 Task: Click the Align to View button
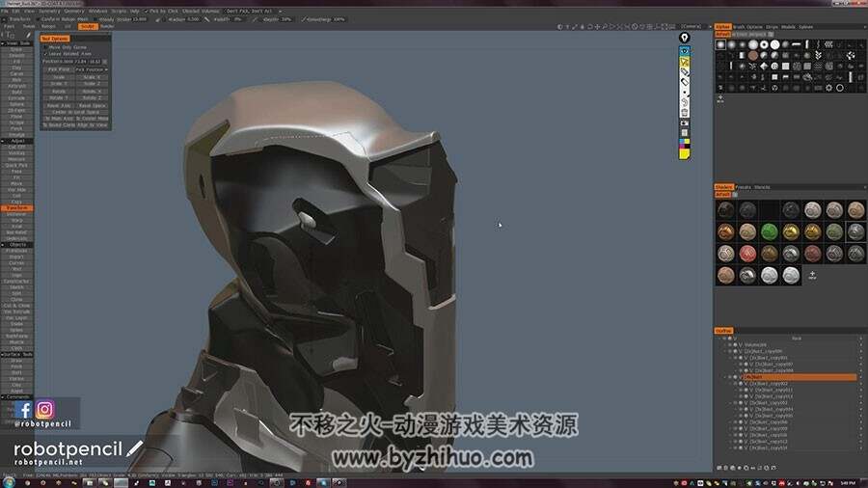[92, 125]
